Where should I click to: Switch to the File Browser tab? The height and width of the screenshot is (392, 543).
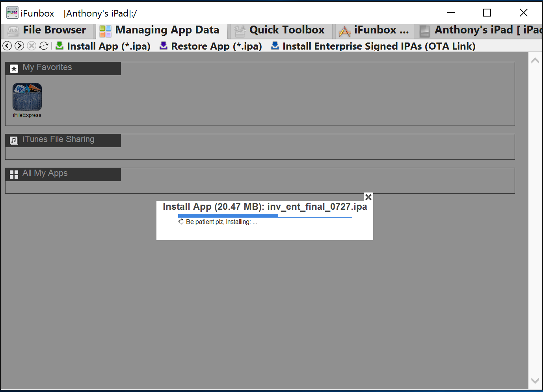coord(48,30)
